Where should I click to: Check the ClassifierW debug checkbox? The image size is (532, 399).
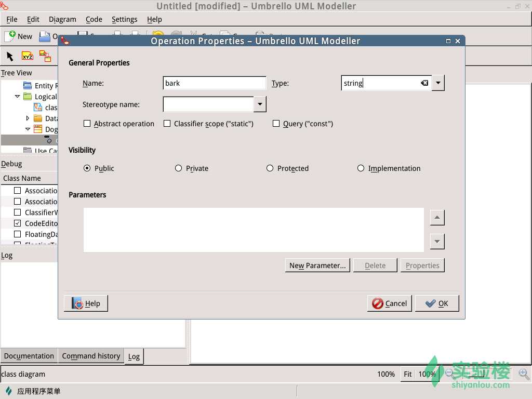[x=17, y=212]
